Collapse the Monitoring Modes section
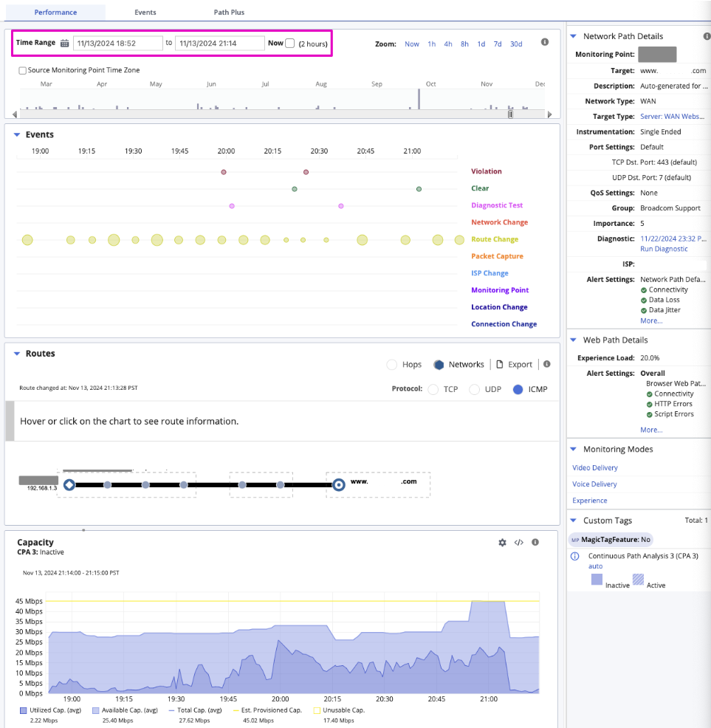Viewport: 711px width, 728px height. [574, 450]
